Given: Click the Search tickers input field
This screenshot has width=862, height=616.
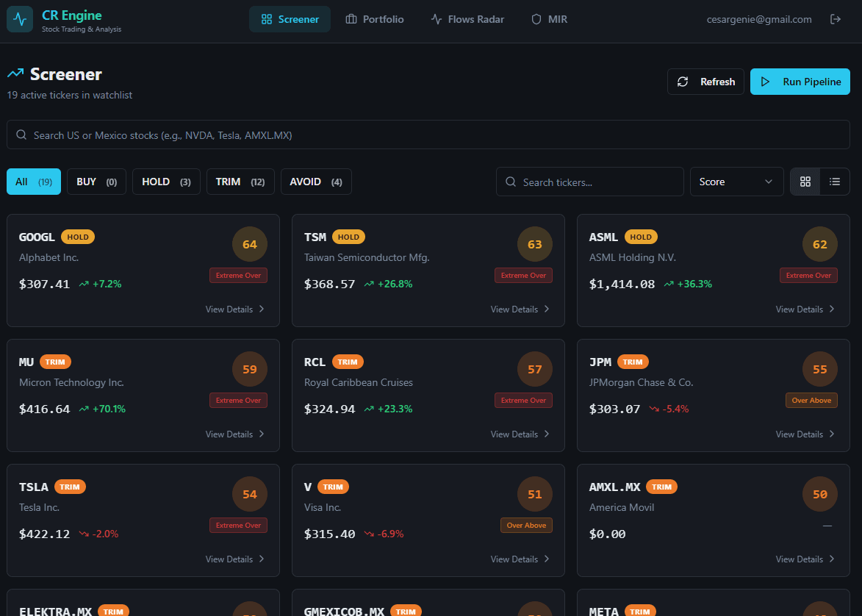Looking at the screenshot, I should (x=589, y=182).
